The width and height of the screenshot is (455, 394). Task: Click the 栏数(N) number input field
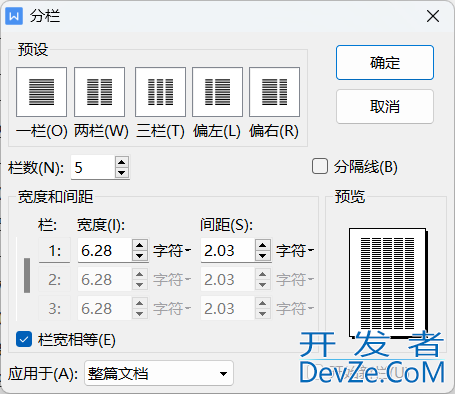(x=93, y=167)
